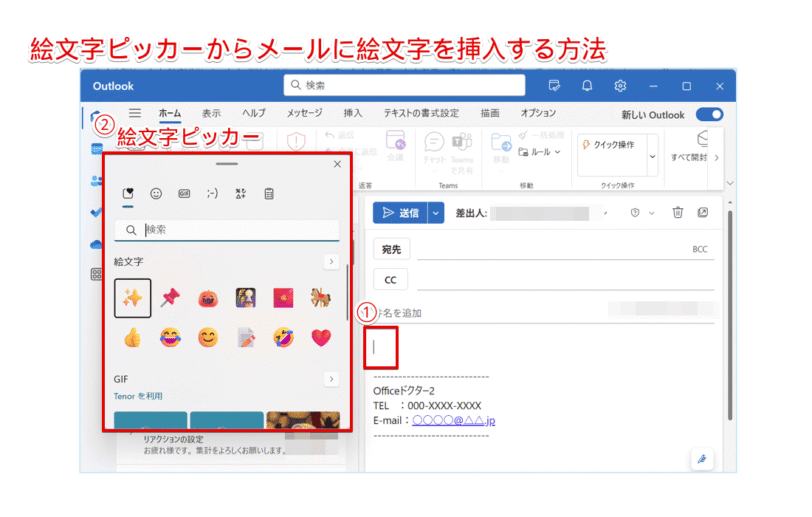The image size is (812, 517).
Task: Open the Tenor を利用 link
Action: coord(138,396)
